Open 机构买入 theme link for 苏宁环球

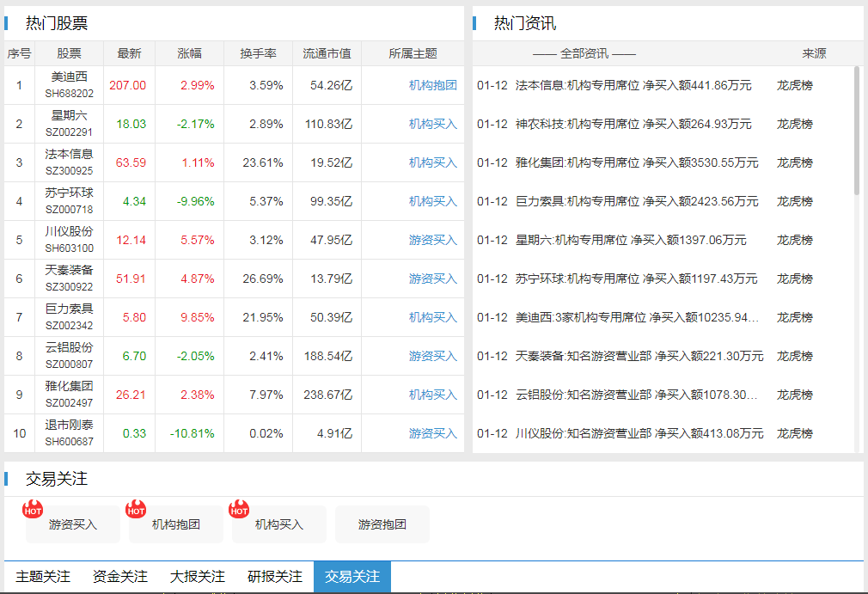[433, 201]
